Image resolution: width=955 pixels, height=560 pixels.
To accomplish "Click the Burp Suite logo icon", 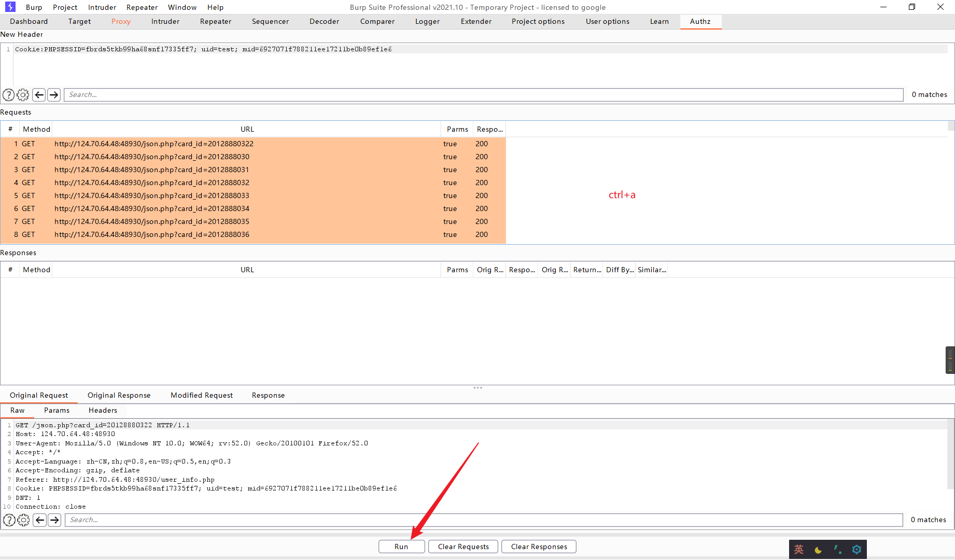I will point(10,7).
